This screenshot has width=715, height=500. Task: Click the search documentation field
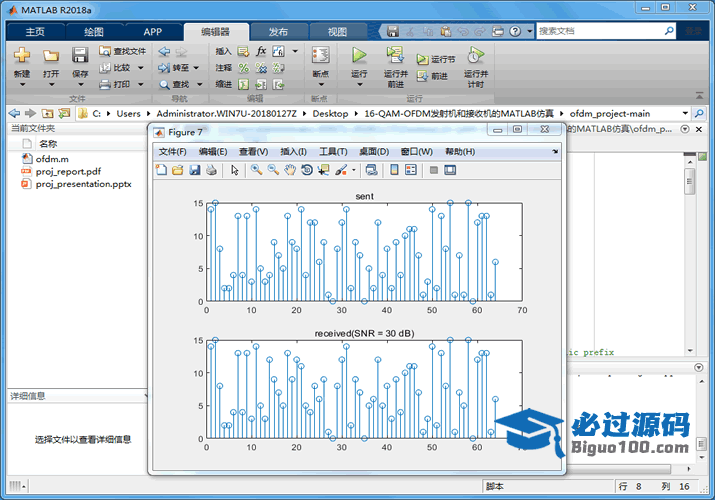pyautogui.click(x=600, y=31)
